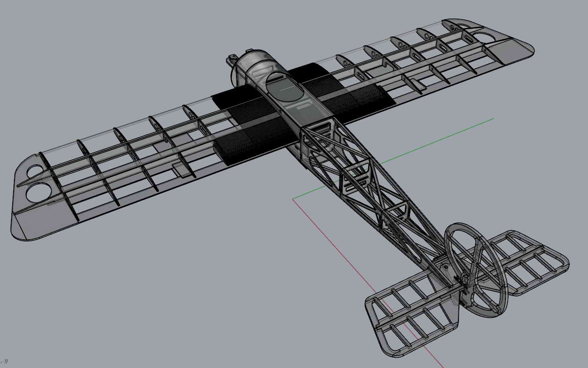Select the left horizontal stabilizer frame
This screenshot has height=368, width=588.
[406, 313]
